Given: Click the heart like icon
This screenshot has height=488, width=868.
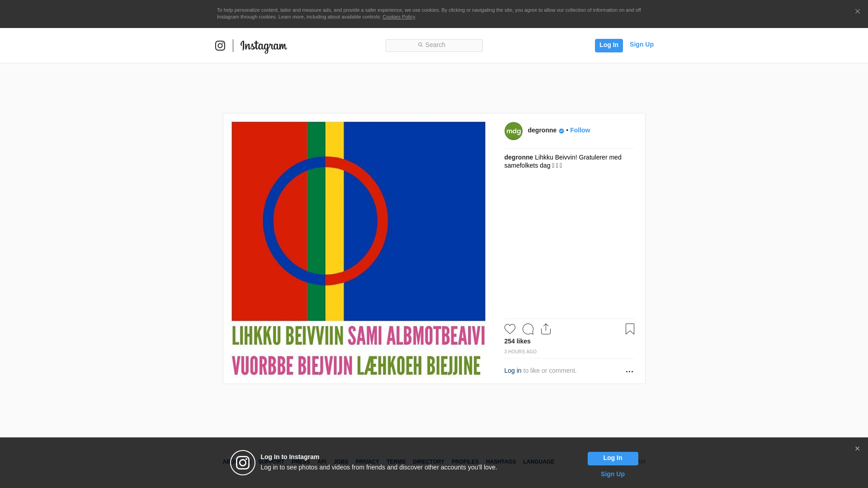Looking at the screenshot, I should [509, 329].
